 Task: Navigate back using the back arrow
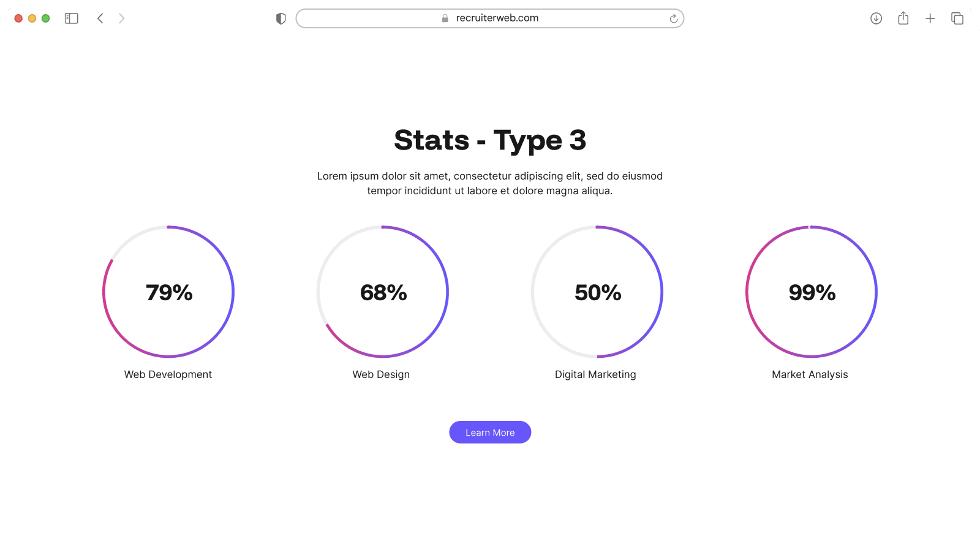(x=100, y=18)
